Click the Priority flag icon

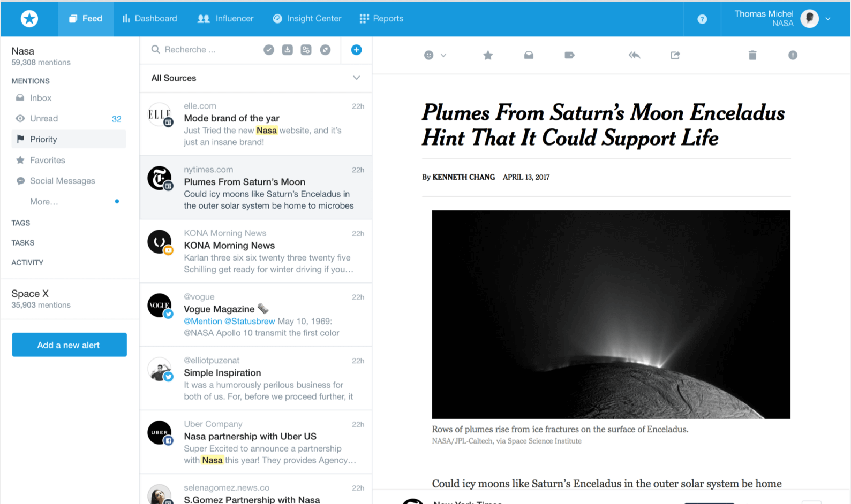point(20,139)
